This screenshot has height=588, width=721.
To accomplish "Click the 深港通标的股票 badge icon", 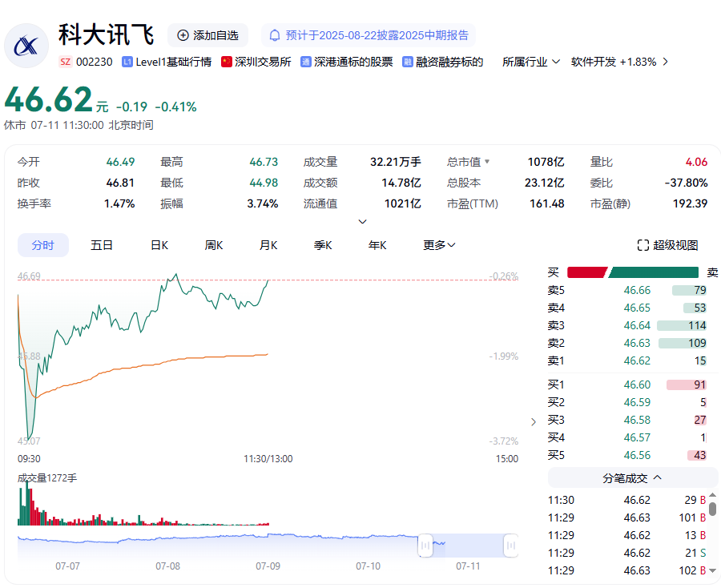I will [306, 62].
